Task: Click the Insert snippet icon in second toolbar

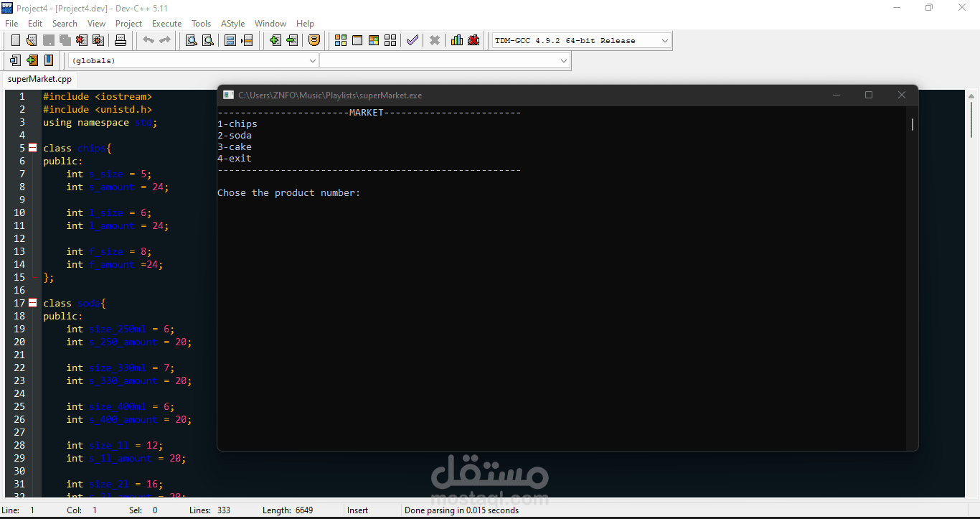Action: (x=15, y=60)
